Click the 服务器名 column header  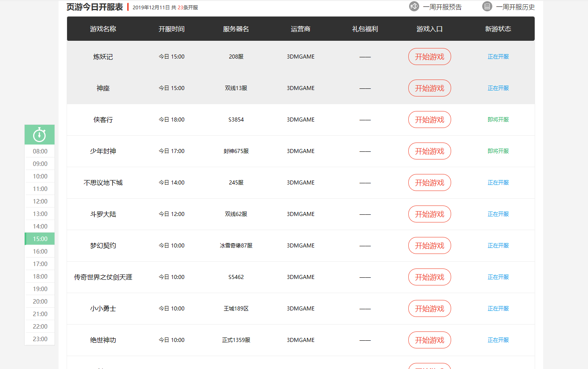point(236,29)
